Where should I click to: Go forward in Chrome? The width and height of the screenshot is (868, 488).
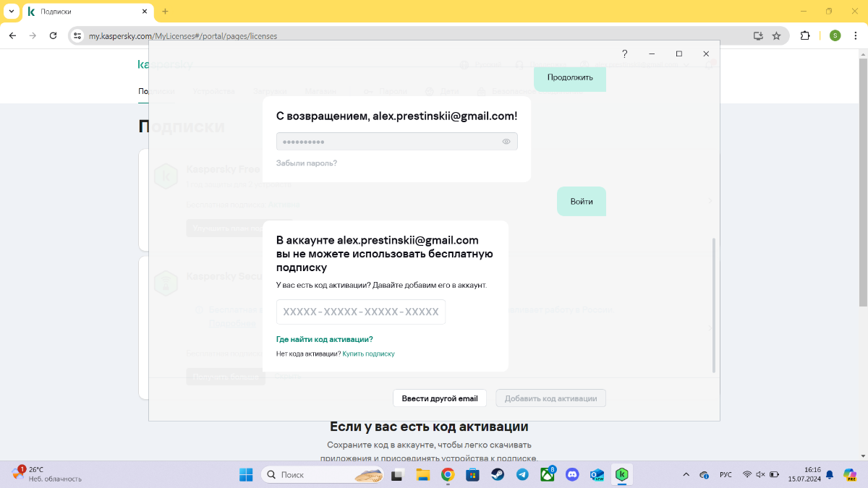(33, 35)
